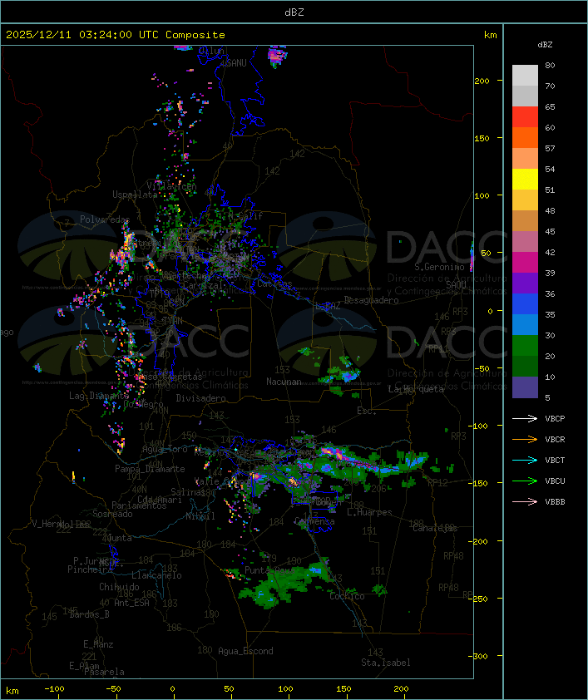
Task: Pick the light blue 35–30 dBZ swatch
Action: click(525, 324)
